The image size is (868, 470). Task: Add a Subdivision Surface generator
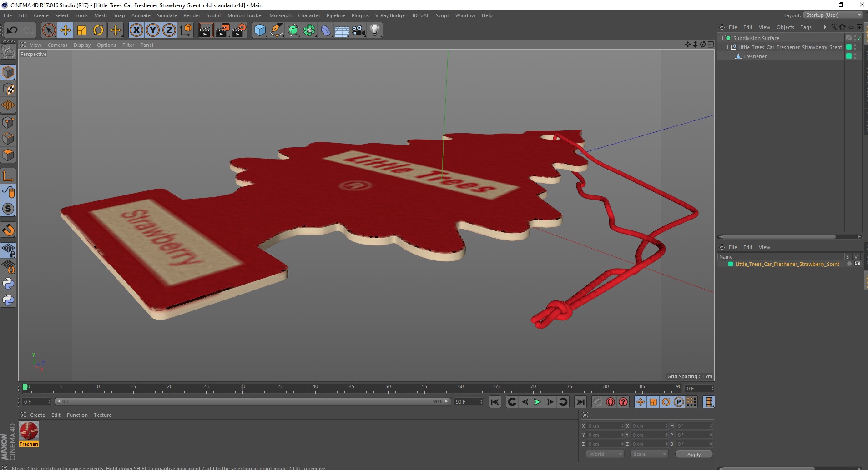[x=293, y=30]
